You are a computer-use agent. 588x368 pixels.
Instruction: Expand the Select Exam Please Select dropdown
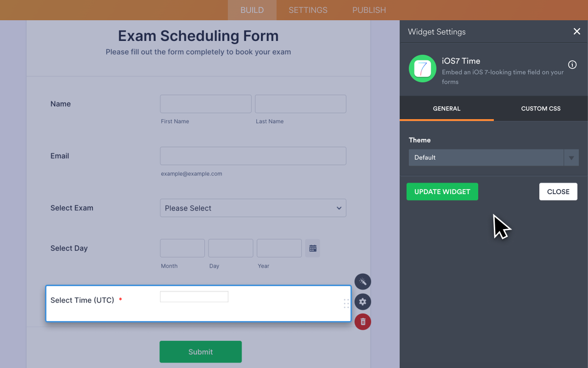pos(253,208)
